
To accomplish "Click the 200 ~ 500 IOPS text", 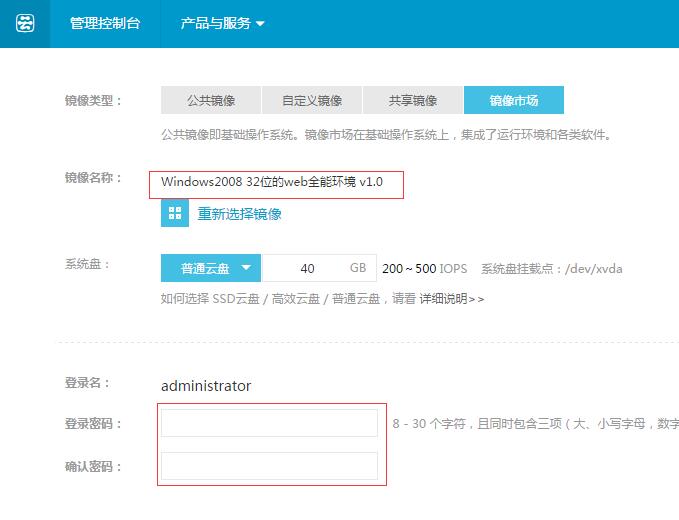I will (x=424, y=268).
